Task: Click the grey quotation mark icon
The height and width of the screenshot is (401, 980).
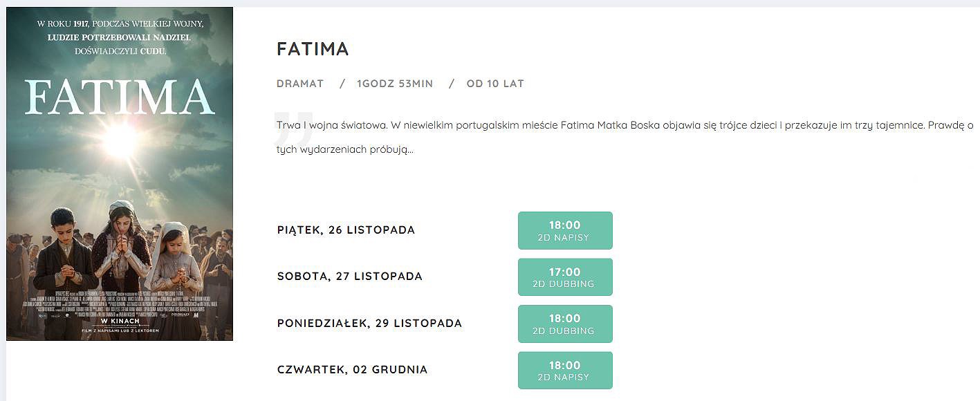Action: [294, 127]
